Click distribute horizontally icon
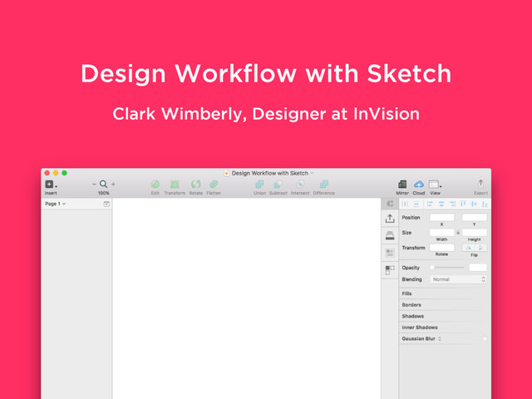 [405, 204]
